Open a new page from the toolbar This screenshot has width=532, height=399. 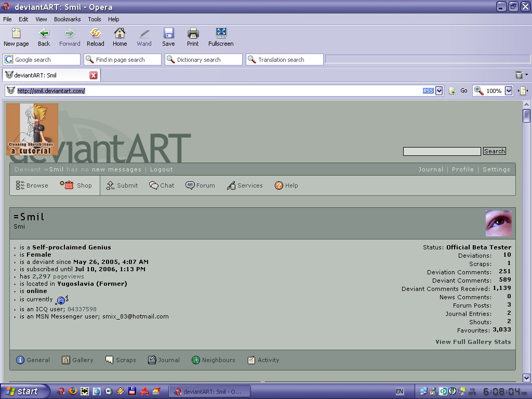tap(16, 37)
